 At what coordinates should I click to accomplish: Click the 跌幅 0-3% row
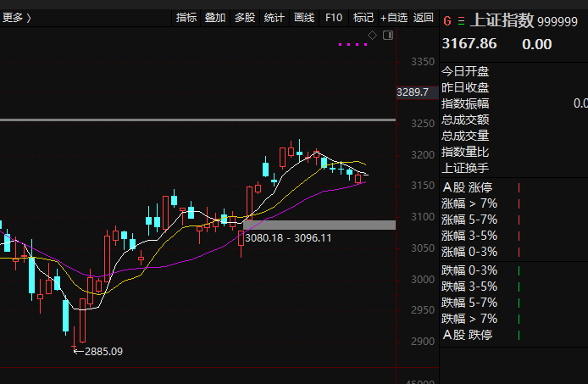[513, 270]
